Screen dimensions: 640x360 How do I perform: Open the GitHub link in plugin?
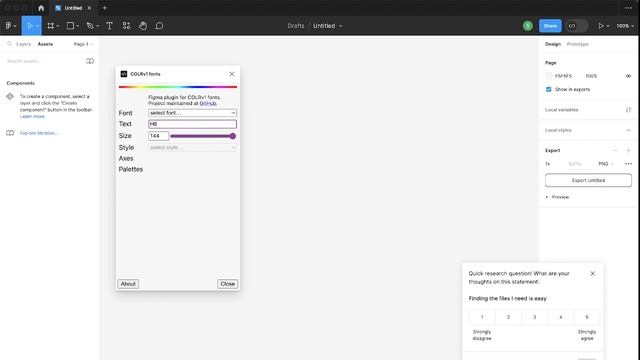point(208,103)
